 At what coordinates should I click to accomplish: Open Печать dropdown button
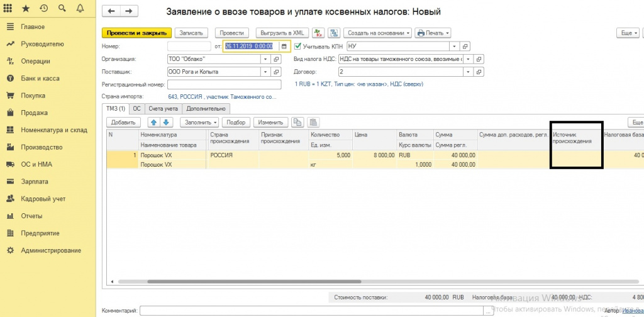433,33
